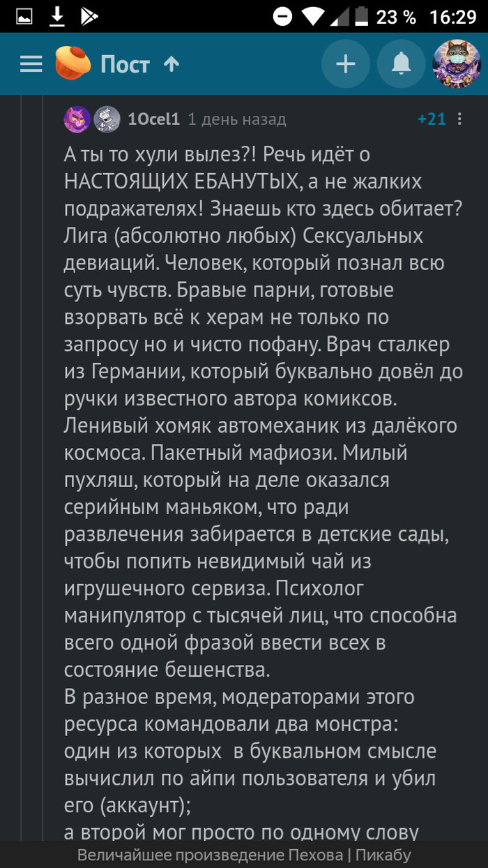Tap the do-not-disturb status icon
This screenshot has height=868, width=488.
click(282, 16)
